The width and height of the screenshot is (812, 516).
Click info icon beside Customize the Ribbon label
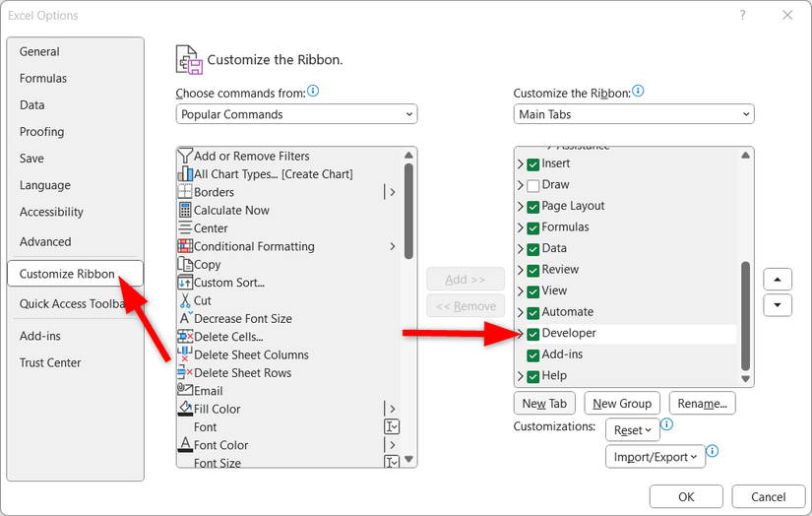(638, 92)
